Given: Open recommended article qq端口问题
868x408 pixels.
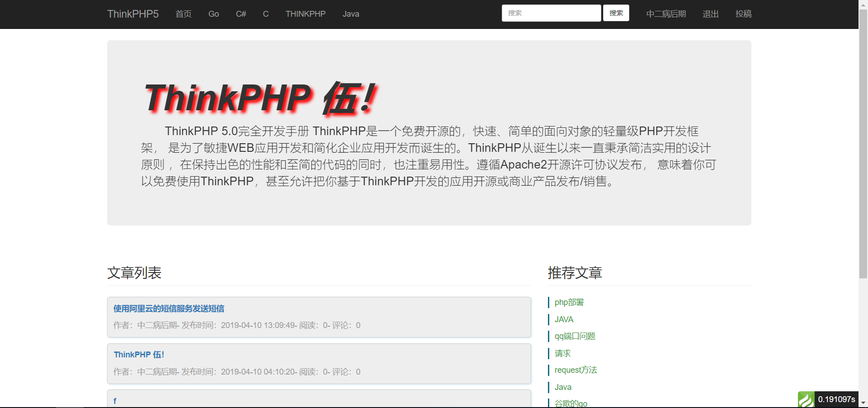Looking at the screenshot, I should click(x=575, y=336).
